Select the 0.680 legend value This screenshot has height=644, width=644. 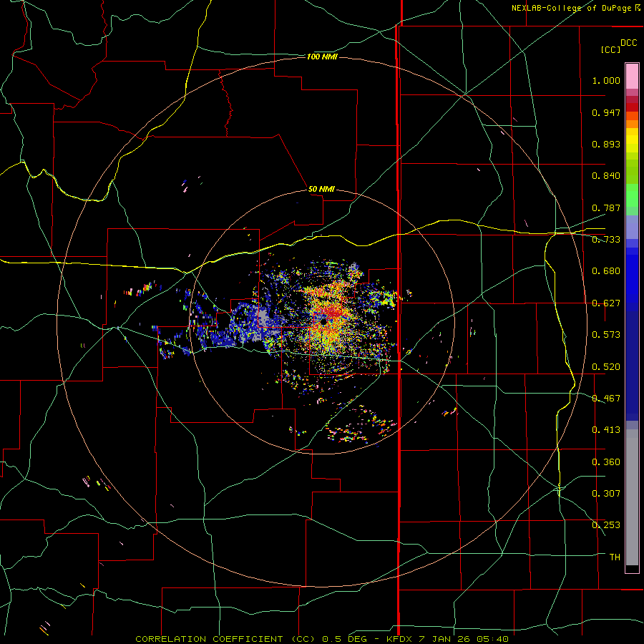(606, 271)
